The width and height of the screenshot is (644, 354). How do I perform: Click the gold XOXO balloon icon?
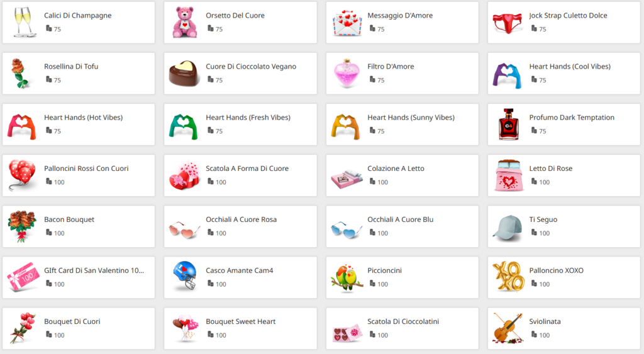pyautogui.click(x=508, y=277)
